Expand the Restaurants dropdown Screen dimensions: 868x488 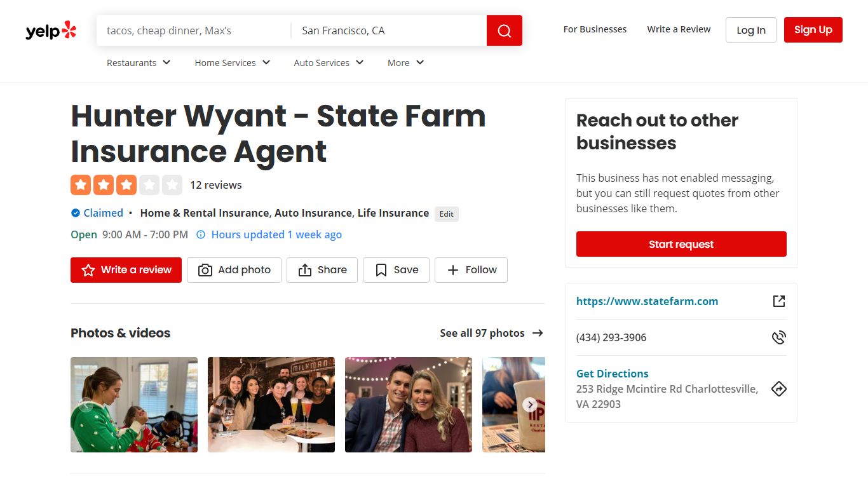(139, 63)
